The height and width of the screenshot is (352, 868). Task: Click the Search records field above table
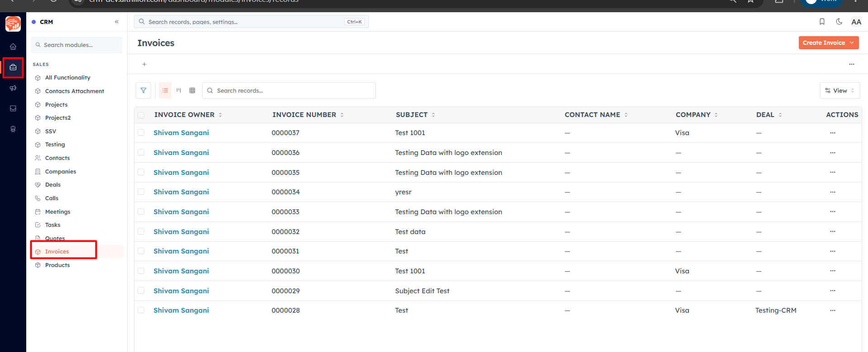point(289,90)
